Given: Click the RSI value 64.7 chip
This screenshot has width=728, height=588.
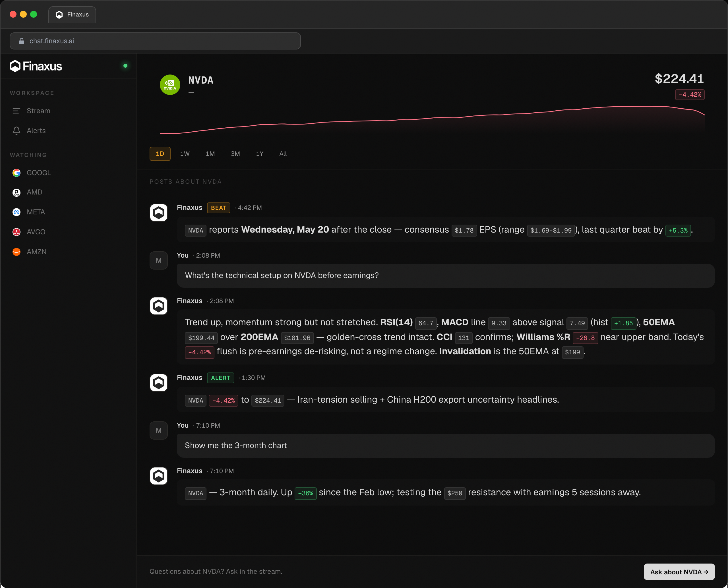Looking at the screenshot, I should click(x=426, y=324).
